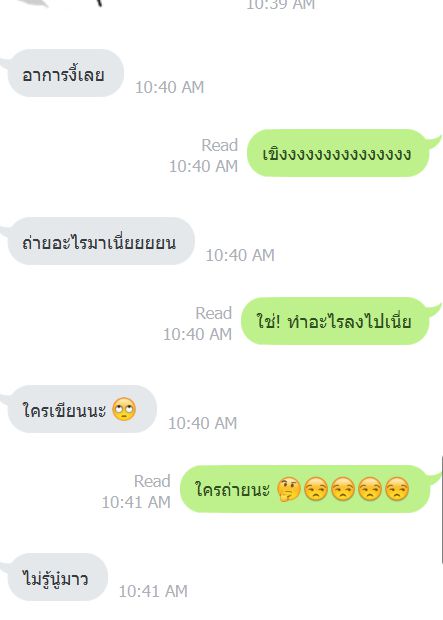Click the first unamused face emoji
443x620 pixels.
tap(316, 489)
